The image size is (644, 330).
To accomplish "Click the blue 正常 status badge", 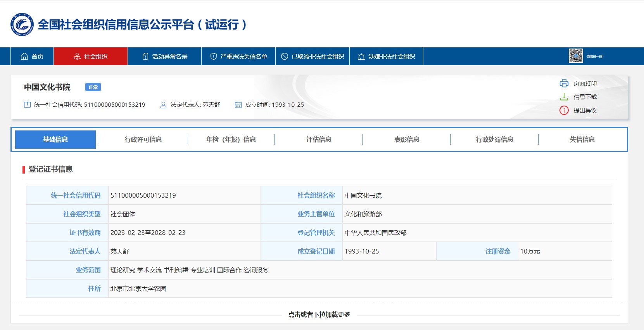I will (93, 87).
